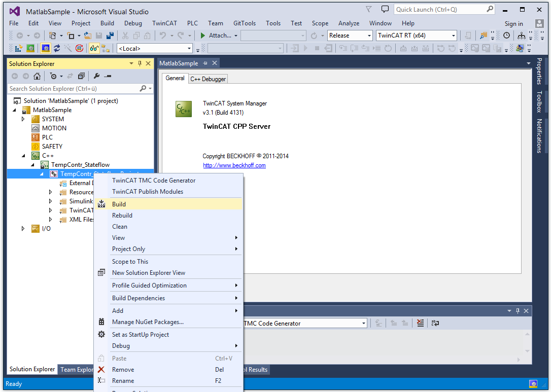Collapse the C++ tree node
This screenshot has width=551, height=392.
pyautogui.click(x=23, y=156)
